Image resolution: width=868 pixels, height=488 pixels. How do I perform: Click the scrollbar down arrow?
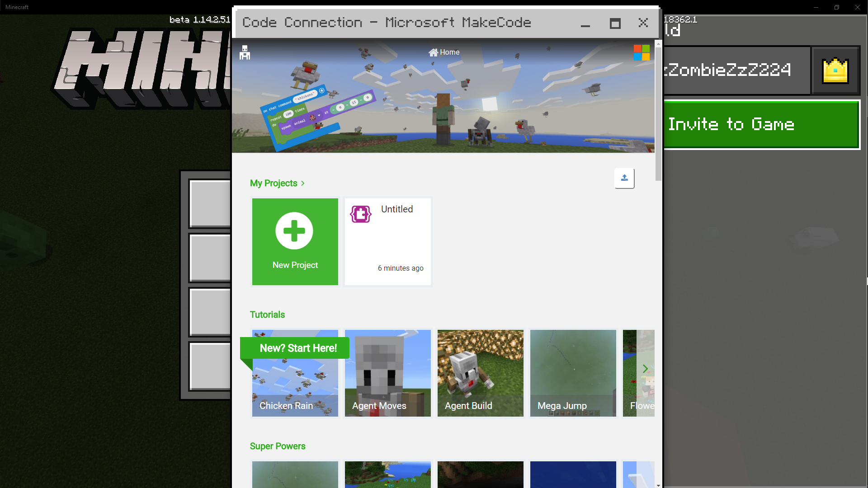(658, 485)
